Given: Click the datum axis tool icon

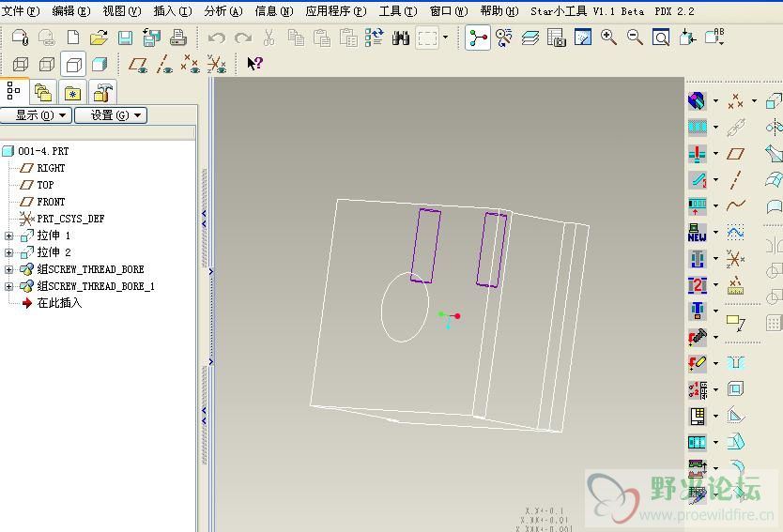Looking at the screenshot, I should (735, 180).
